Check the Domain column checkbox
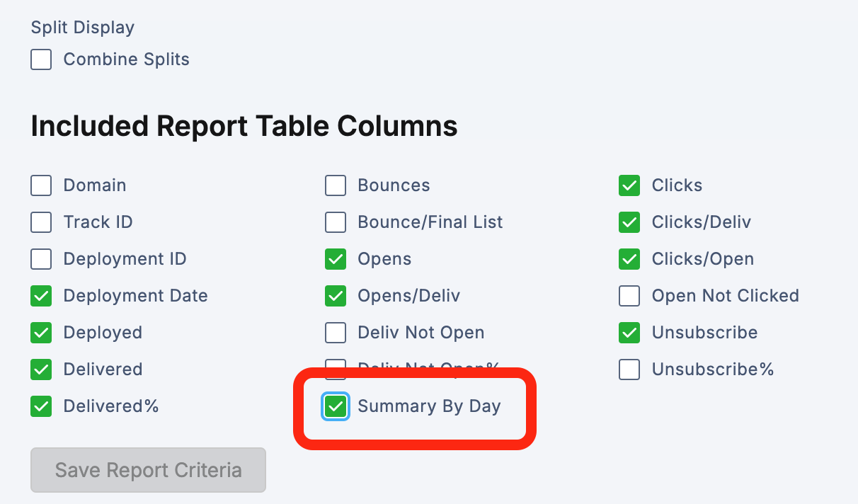Image resolution: width=858 pixels, height=504 pixels. coord(41,185)
